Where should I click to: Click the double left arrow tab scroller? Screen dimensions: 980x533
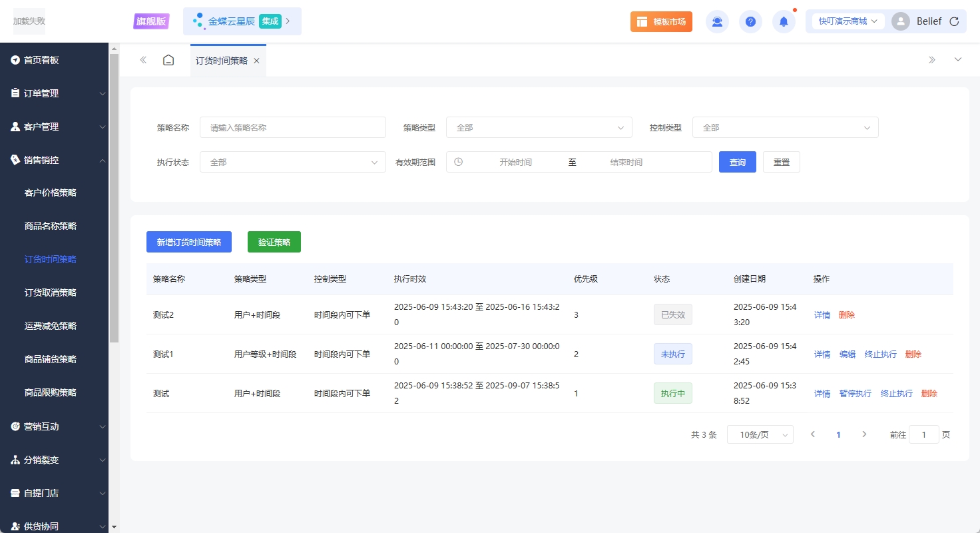(x=143, y=60)
